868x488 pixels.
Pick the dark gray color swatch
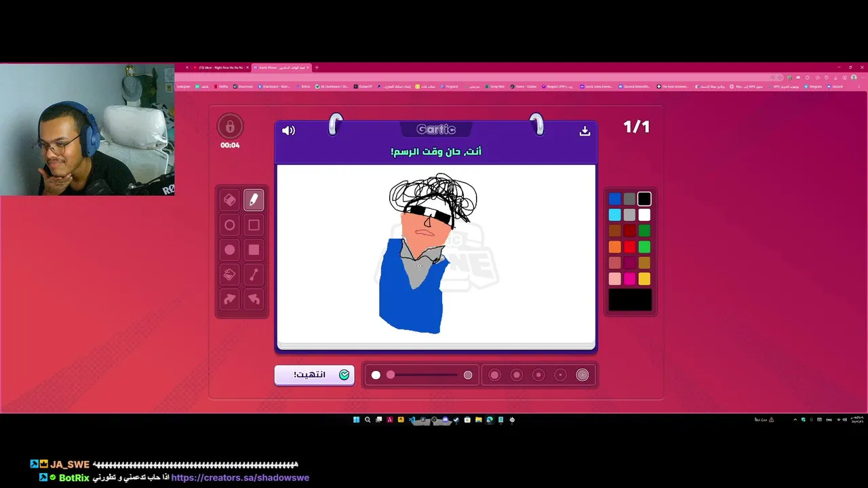[629, 199]
